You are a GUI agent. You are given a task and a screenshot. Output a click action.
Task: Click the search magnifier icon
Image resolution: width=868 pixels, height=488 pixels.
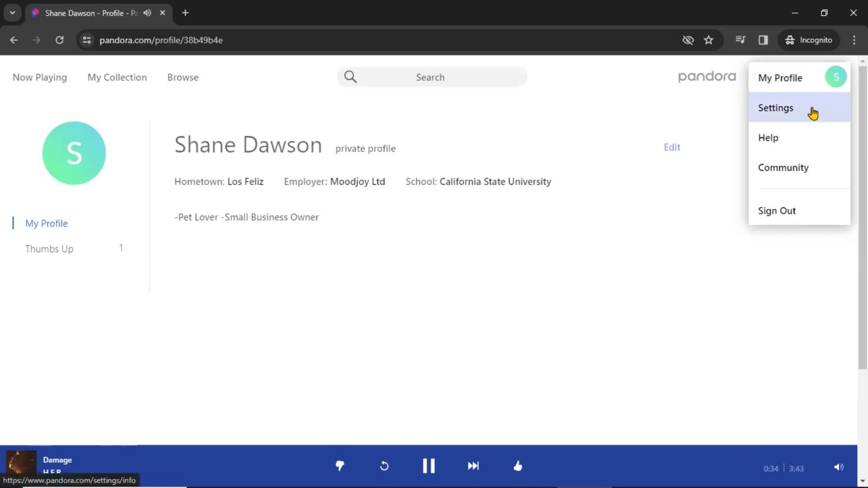tap(350, 77)
